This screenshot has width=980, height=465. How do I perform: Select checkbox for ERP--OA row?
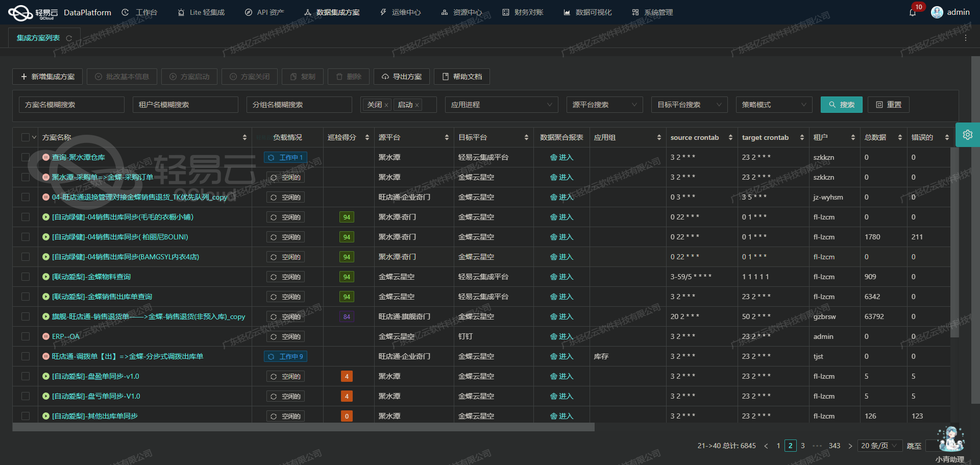point(26,336)
